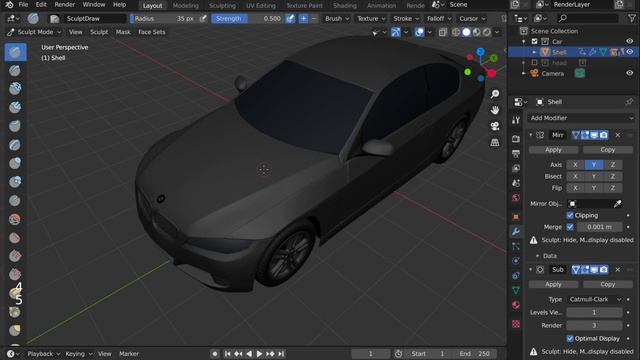640x360 pixels.
Task: Click the zoom viewport magnifier icon
Action: [x=495, y=94]
